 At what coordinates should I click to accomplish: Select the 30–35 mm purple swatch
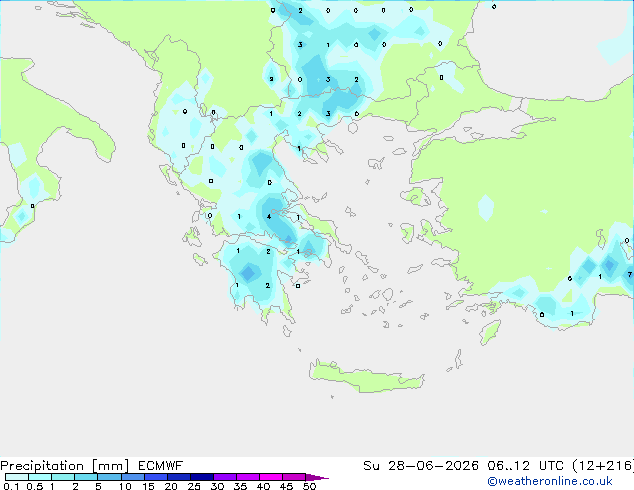click(225, 477)
